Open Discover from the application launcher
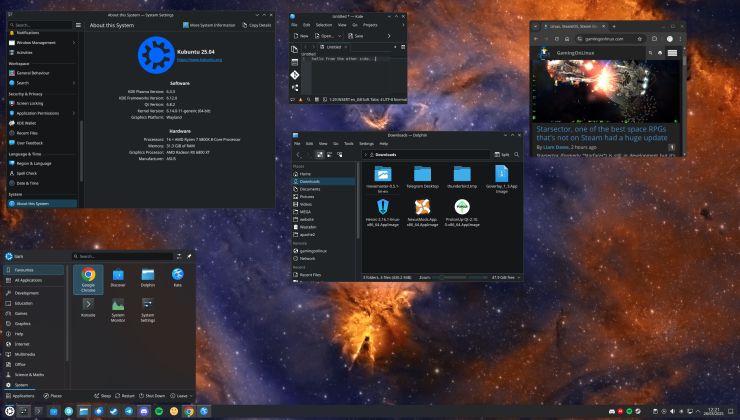 coord(118,278)
